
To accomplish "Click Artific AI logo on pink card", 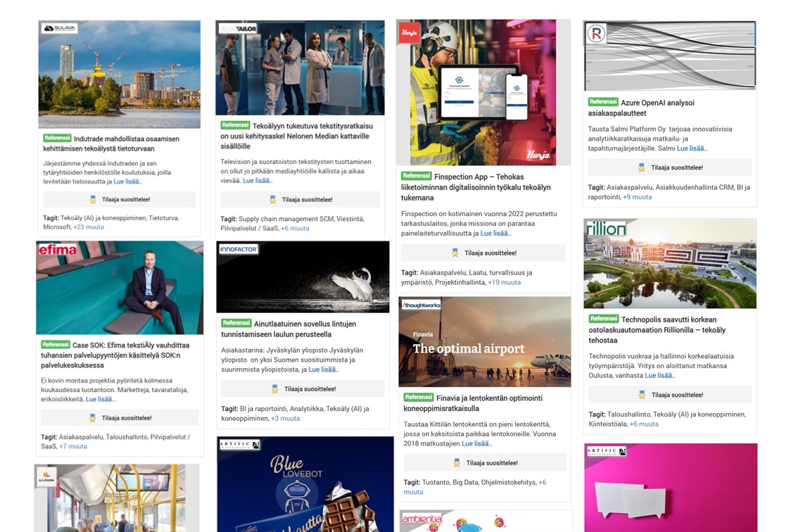I will [x=607, y=451].
